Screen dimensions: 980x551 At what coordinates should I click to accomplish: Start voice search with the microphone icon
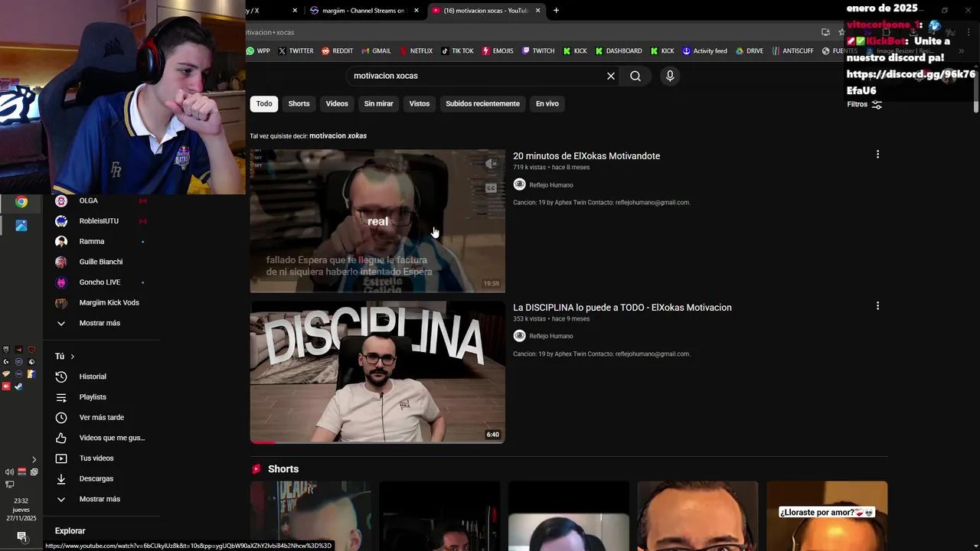(670, 76)
